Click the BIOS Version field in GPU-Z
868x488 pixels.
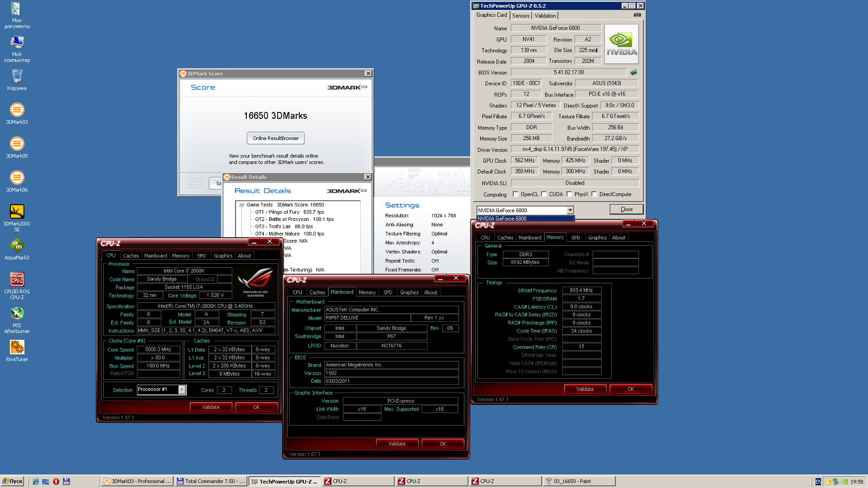coord(569,72)
